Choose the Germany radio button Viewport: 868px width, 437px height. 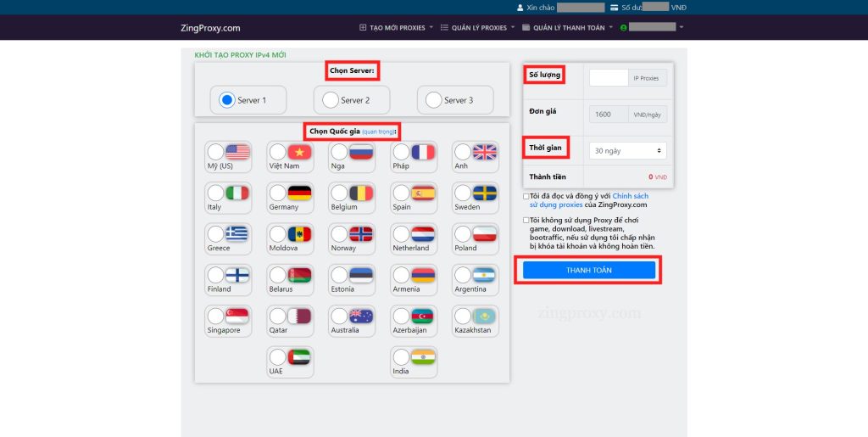click(x=278, y=193)
